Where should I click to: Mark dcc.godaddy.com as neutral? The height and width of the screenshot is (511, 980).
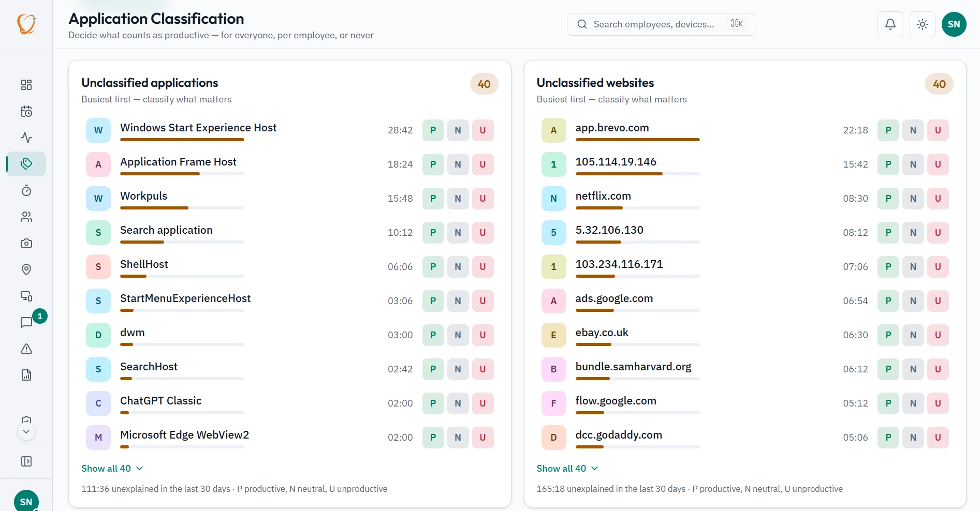[913, 438]
